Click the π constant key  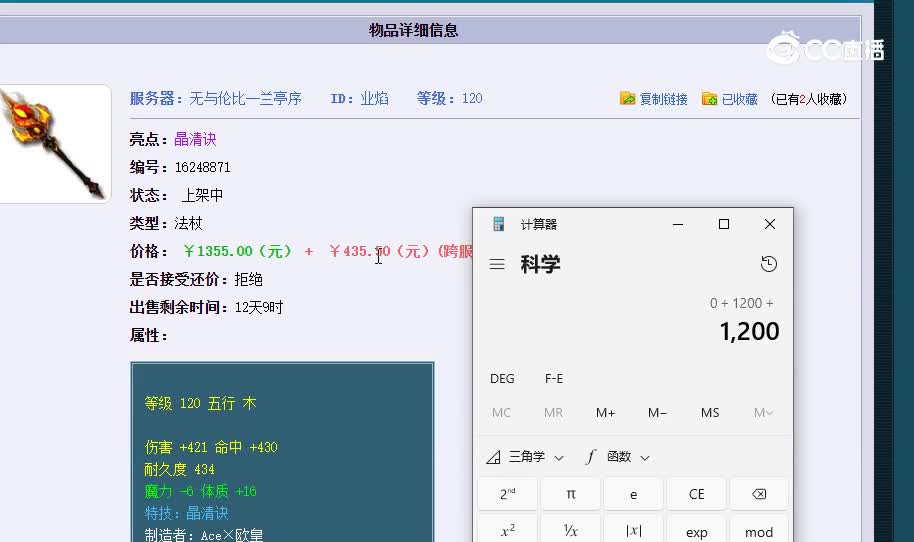tap(571, 494)
